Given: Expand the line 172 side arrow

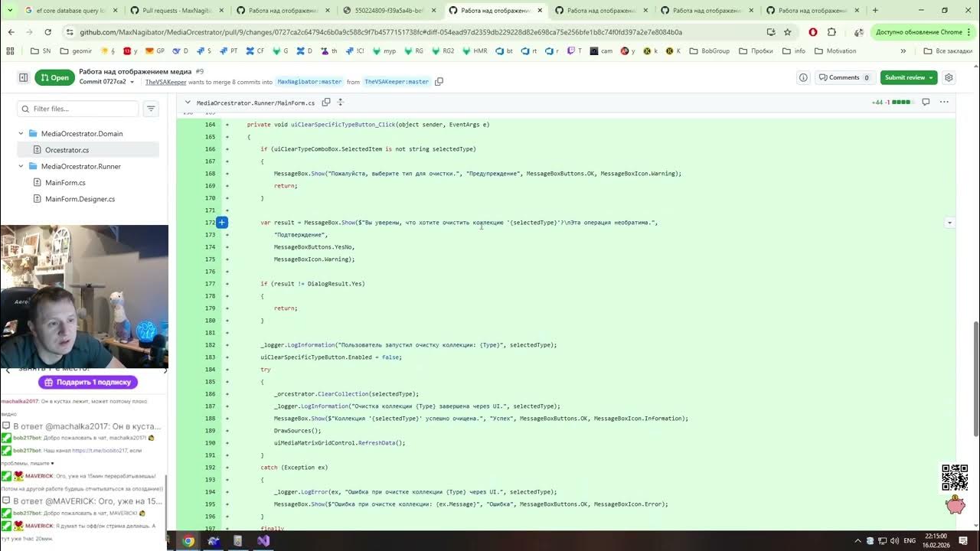Looking at the screenshot, I should point(949,223).
